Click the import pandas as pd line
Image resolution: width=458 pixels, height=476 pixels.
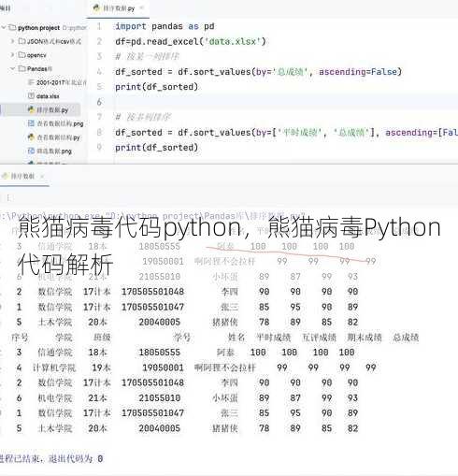coord(165,26)
